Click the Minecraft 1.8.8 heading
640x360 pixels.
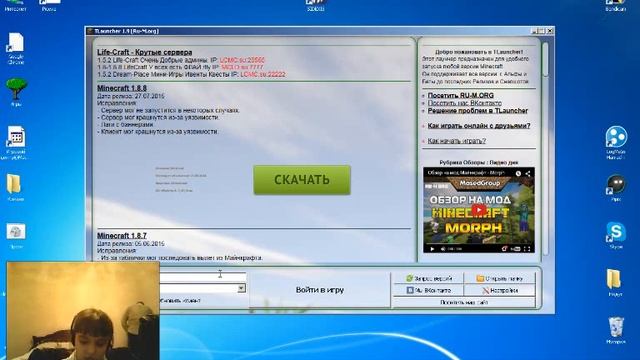(122, 88)
